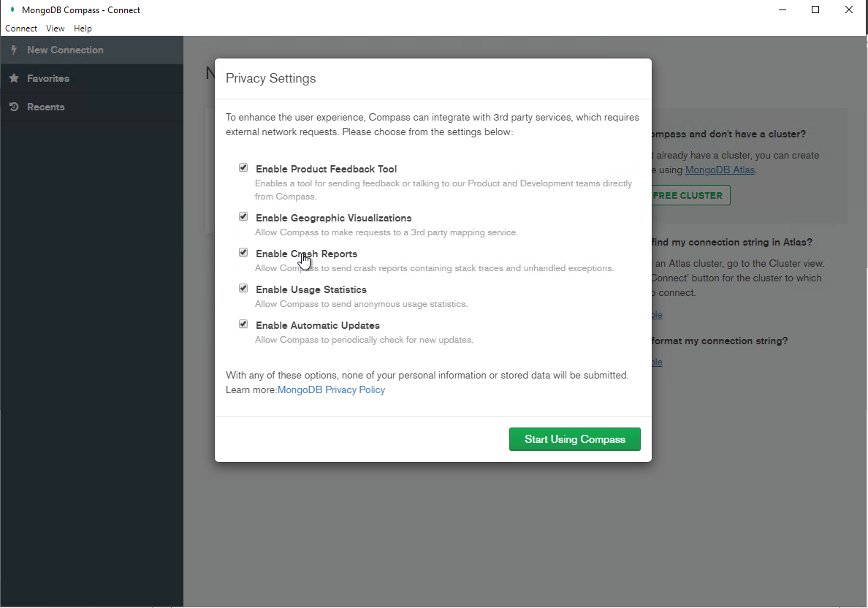Screen dimensions: 868x608
Task: Toggle the Enable Crash Reports checkbox
Action: (x=243, y=253)
